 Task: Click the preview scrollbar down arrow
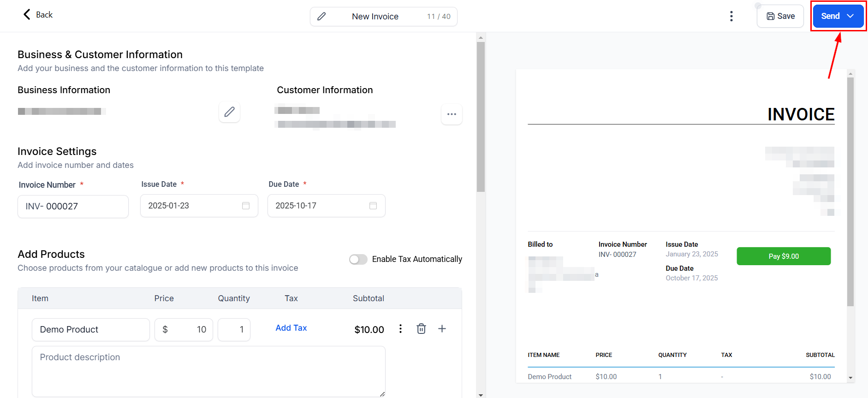[x=850, y=378]
